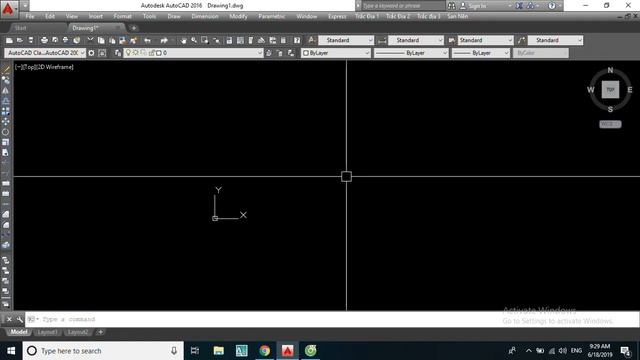Toggle layer 0 lock padlock icon
This screenshot has width=640, height=360.
[151, 53]
